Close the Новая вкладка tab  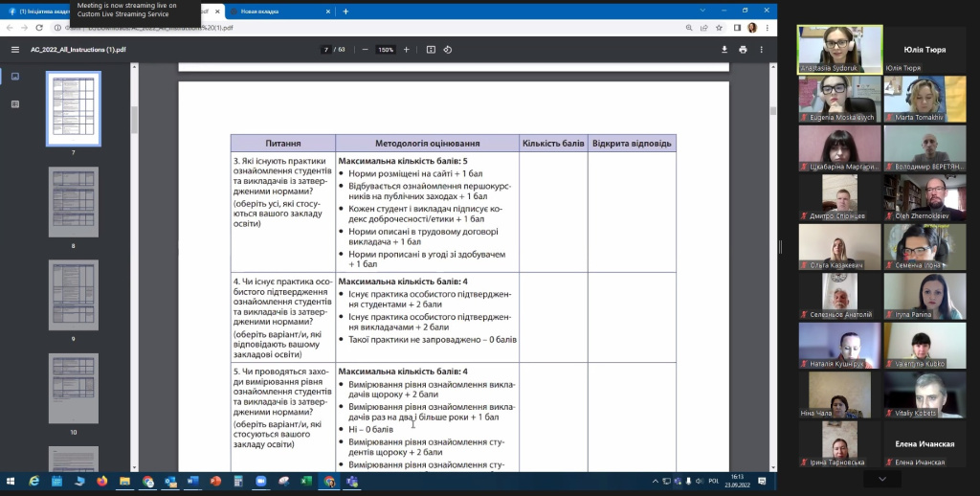pos(328,11)
